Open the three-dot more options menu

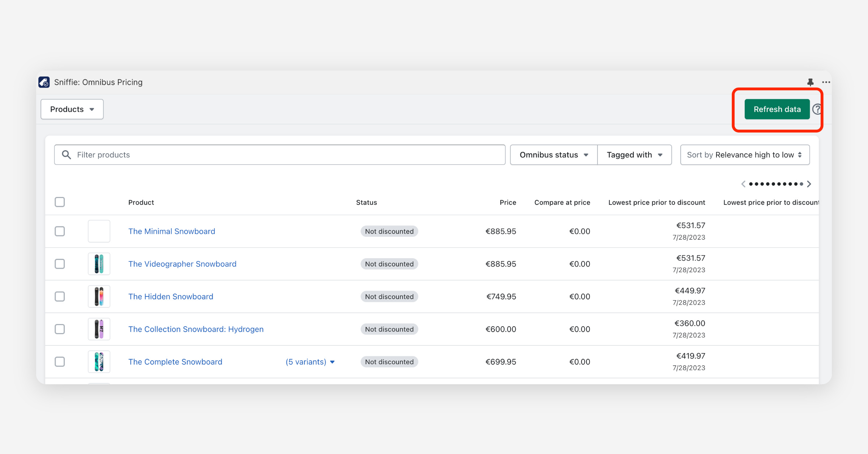(x=826, y=82)
